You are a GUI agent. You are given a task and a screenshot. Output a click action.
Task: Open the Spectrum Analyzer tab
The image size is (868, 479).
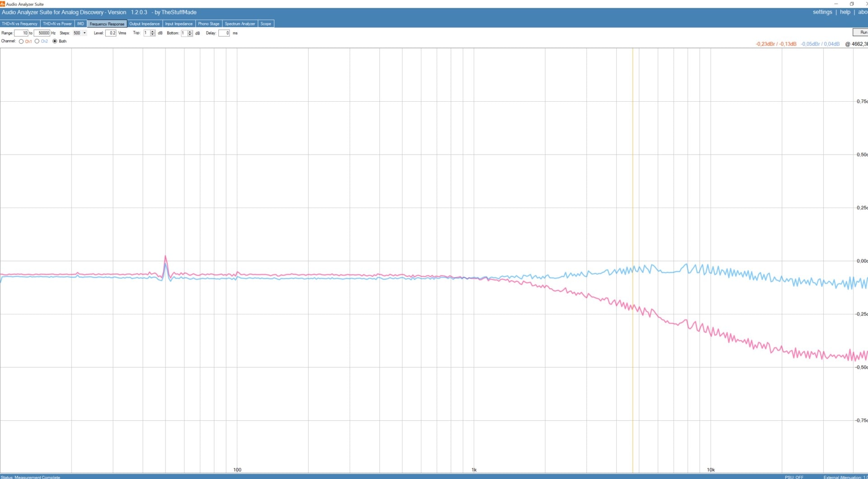pyautogui.click(x=240, y=24)
